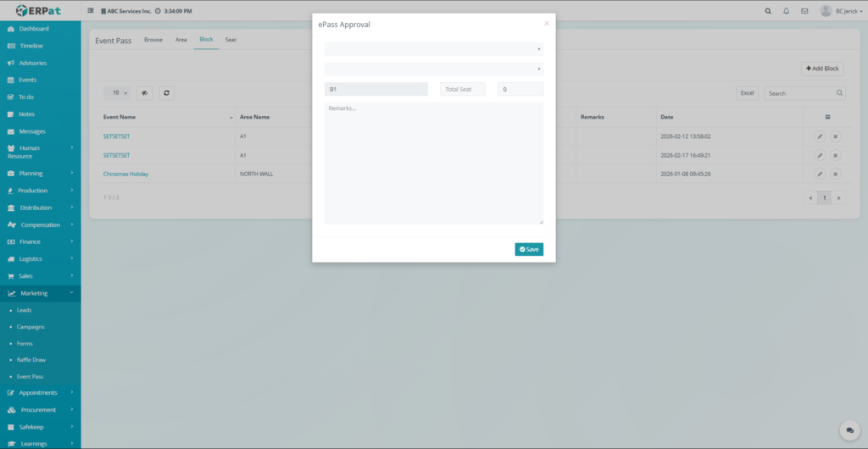Image resolution: width=868 pixels, height=449 pixels.
Task: Collapse the Marketing menu
Action: 40,293
